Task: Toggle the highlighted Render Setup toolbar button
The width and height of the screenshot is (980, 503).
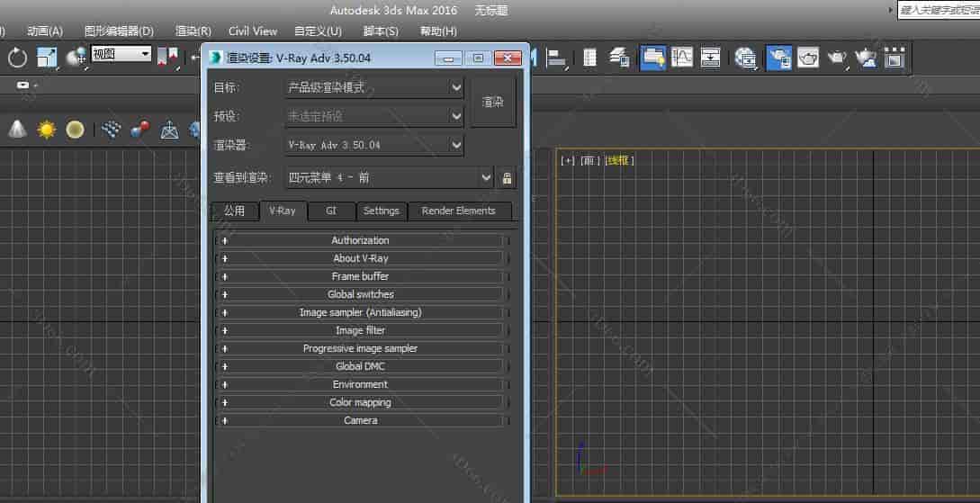Action: [x=779, y=58]
